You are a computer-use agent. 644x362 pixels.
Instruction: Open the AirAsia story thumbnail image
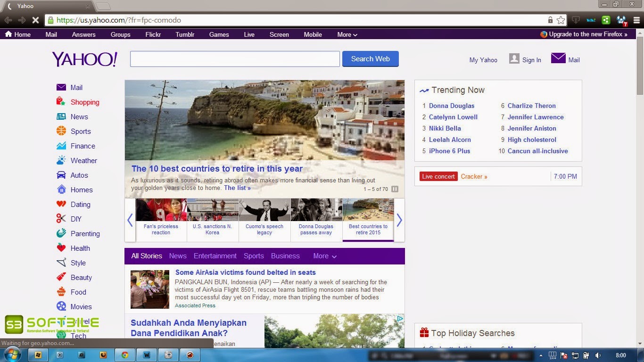tap(150, 289)
